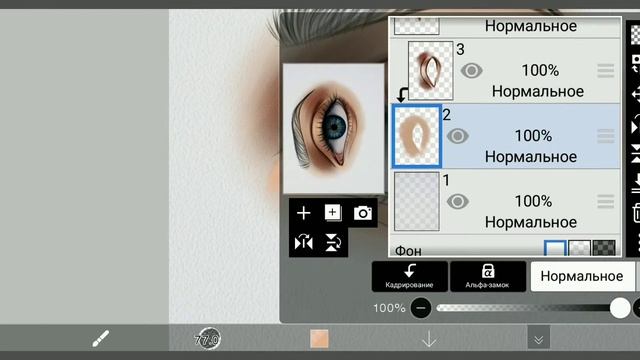The height and width of the screenshot is (360, 640).
Task: Click the layer number 1 label
Action: [446, 180]
